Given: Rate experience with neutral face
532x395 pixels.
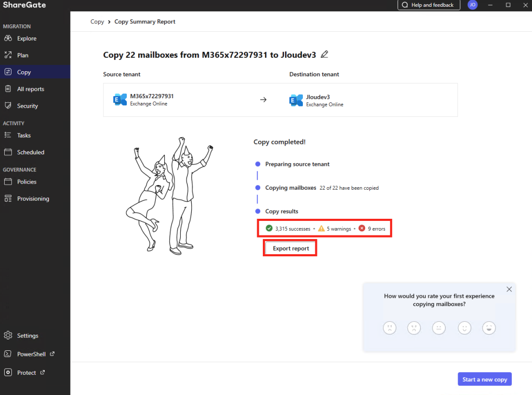Looking at the screenshot, I should (x=438, y=328).
